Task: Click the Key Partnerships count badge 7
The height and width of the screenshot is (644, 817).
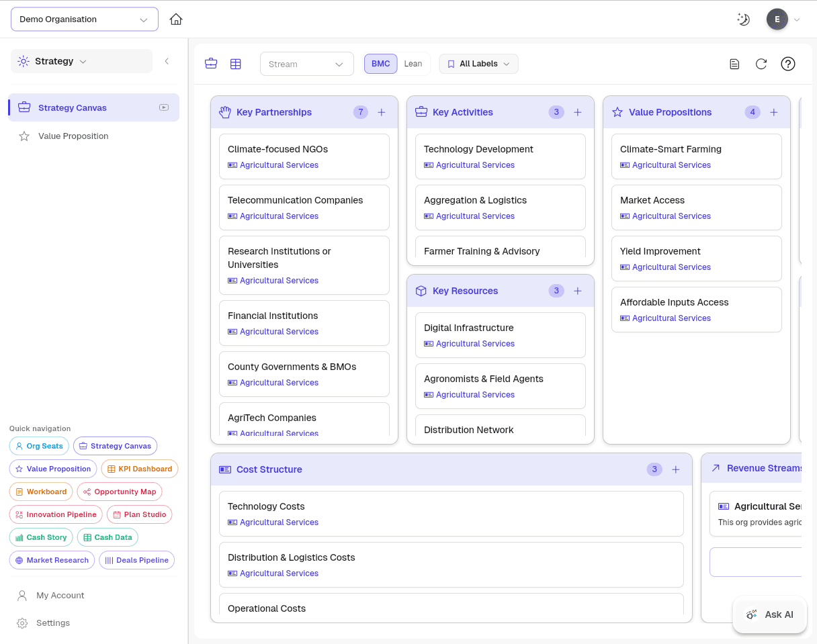Action: pyautogui.click(x=361, y=112)
